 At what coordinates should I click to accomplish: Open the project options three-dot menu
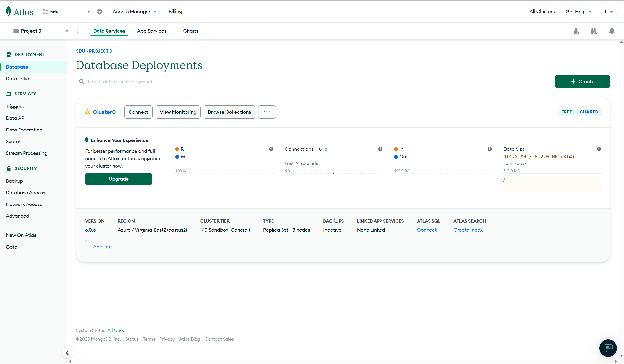pos(78,31)
